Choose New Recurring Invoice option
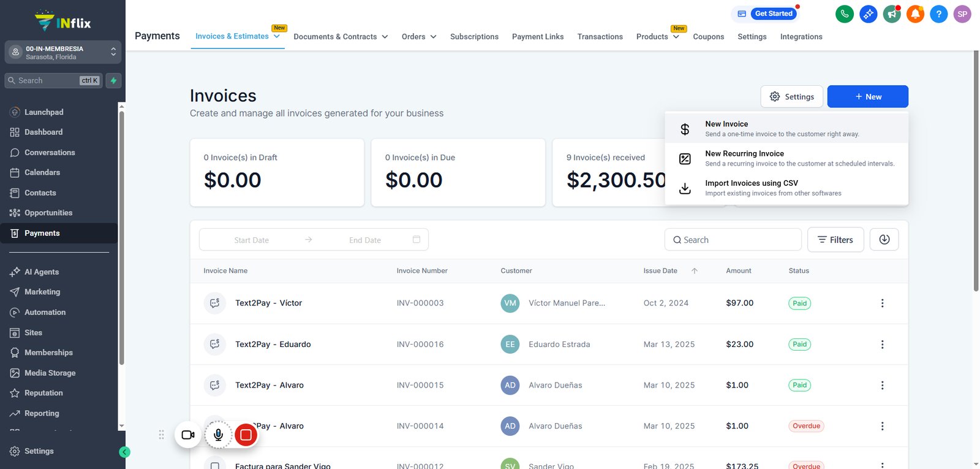The height and width of the screenshot is (469, 980). click(786, 158)
